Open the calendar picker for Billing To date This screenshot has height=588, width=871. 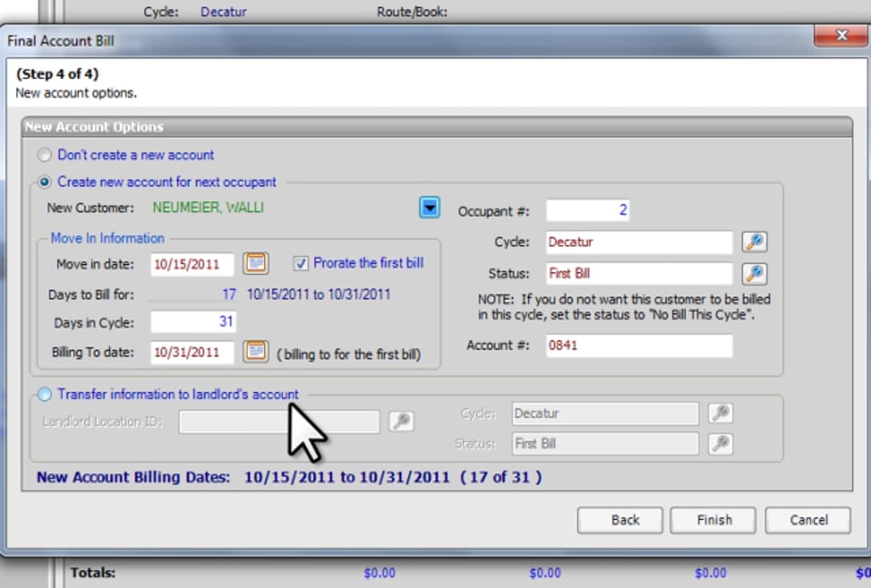[x=256, y=351]
